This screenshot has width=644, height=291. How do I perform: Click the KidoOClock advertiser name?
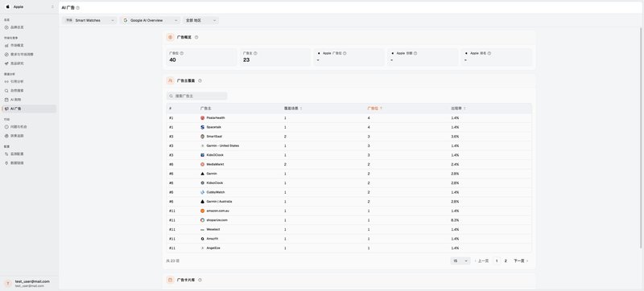pyautogui.click(x=215, y=155)
